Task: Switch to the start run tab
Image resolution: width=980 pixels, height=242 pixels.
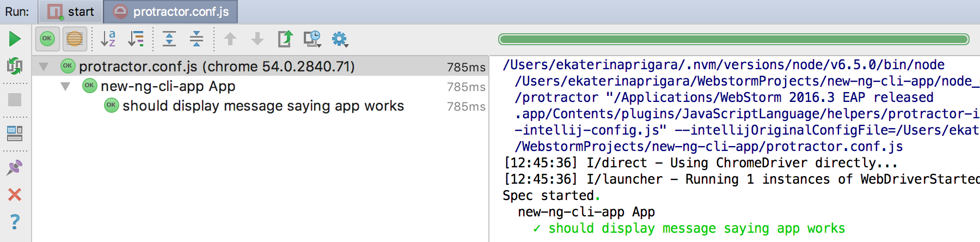Action: pyautogui.click(x=71, y=11)
